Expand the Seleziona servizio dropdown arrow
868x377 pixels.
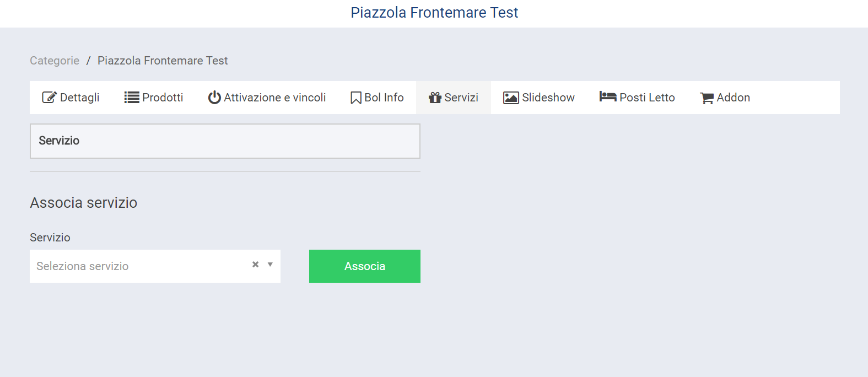270,265
